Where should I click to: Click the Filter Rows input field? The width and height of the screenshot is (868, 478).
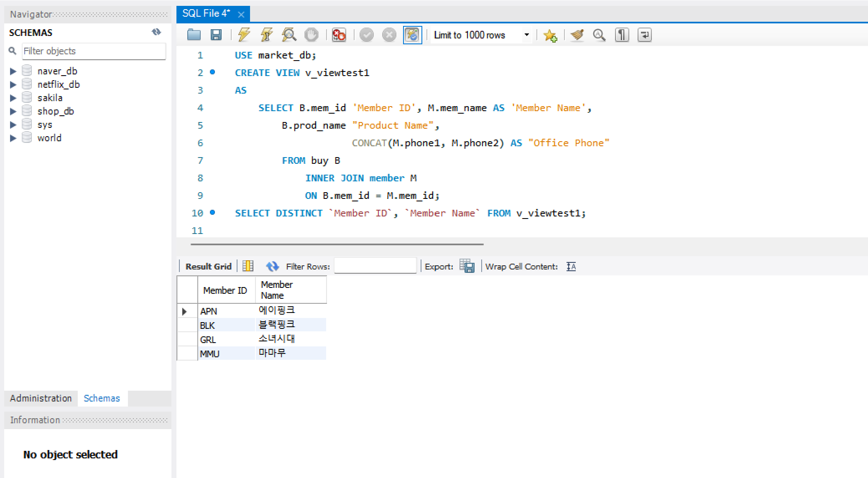[x=375, y=266]
